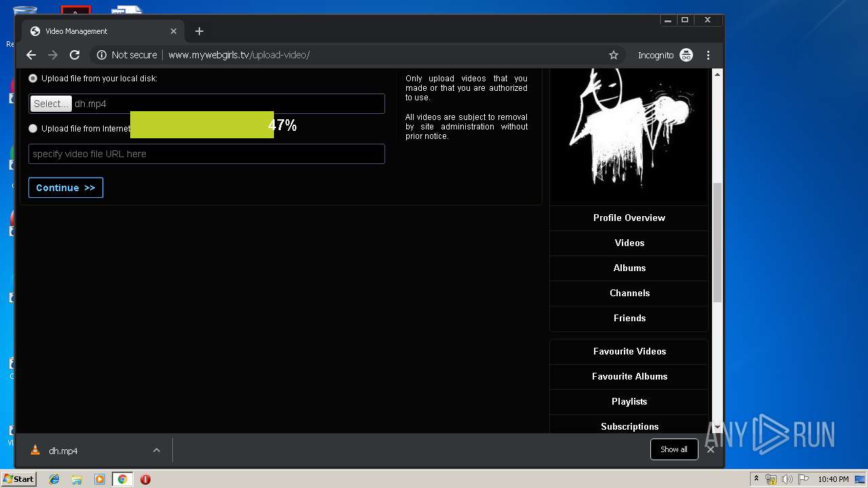Close the downloads bar

click(x=711, y=449)
